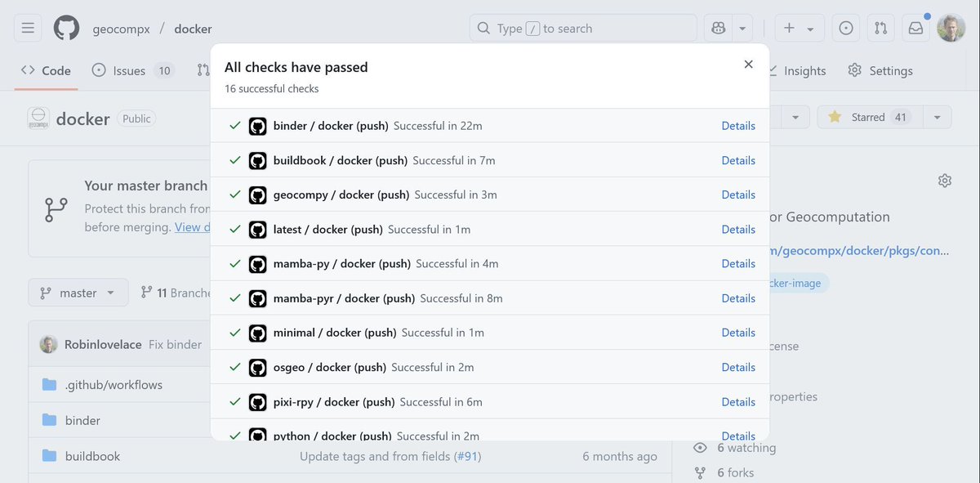
Task: Open the buildbook folder
Action: point(92,456)
